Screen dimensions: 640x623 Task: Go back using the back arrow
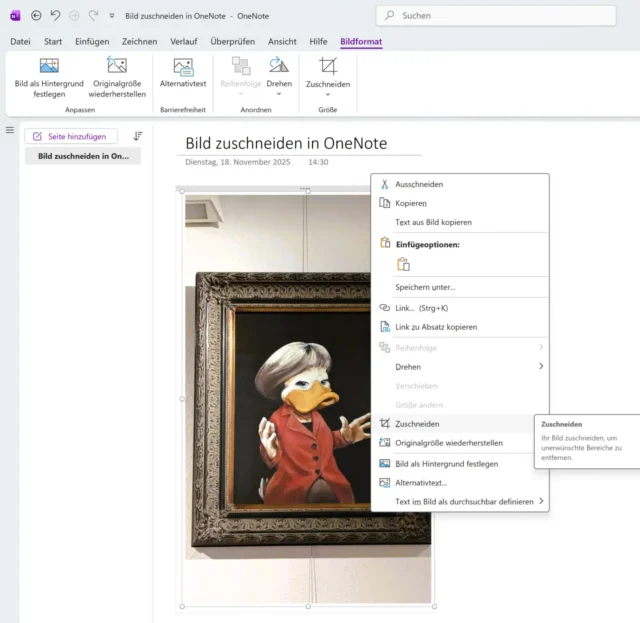[x=36, y=16]
